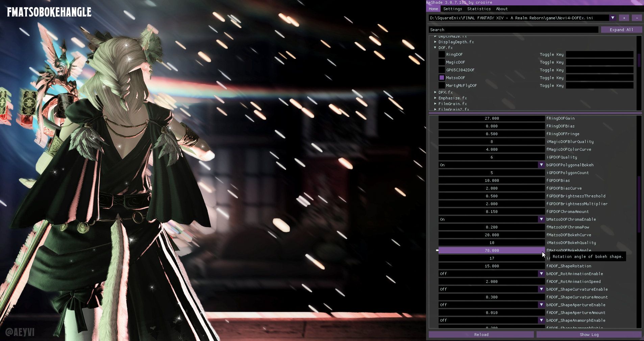Image resolution: width=644 pixels, height=341 pixels.
Task: Open the Home tab
Action: tap(433, 9)
